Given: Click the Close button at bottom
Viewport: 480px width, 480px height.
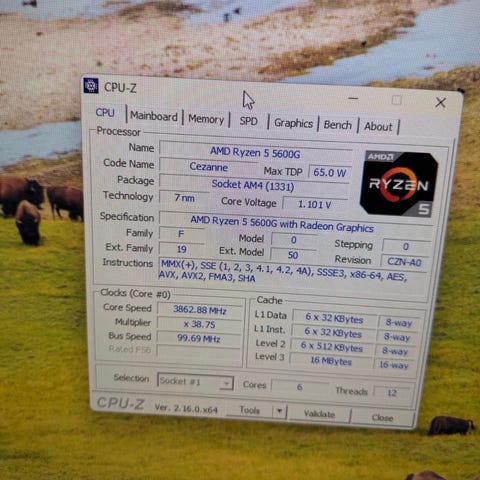Looking at the screenshot, I should coord(382,418).
